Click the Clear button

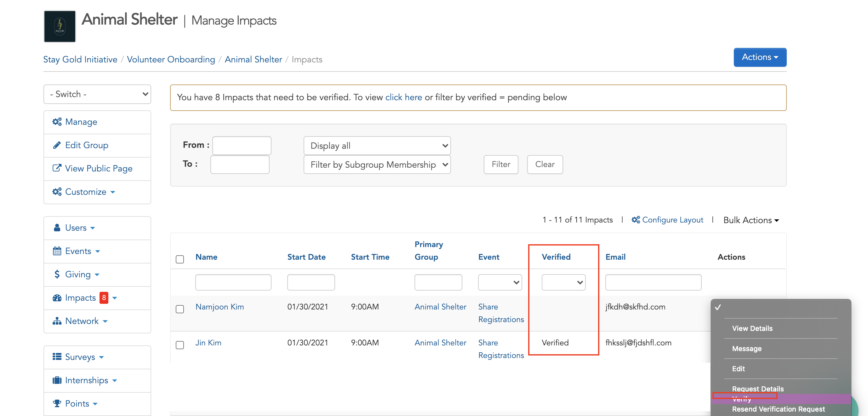[x=545, y=165]
